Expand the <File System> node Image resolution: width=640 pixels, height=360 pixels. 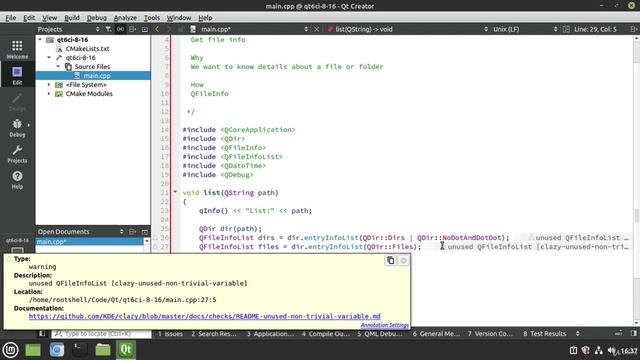tap(49, 84)
